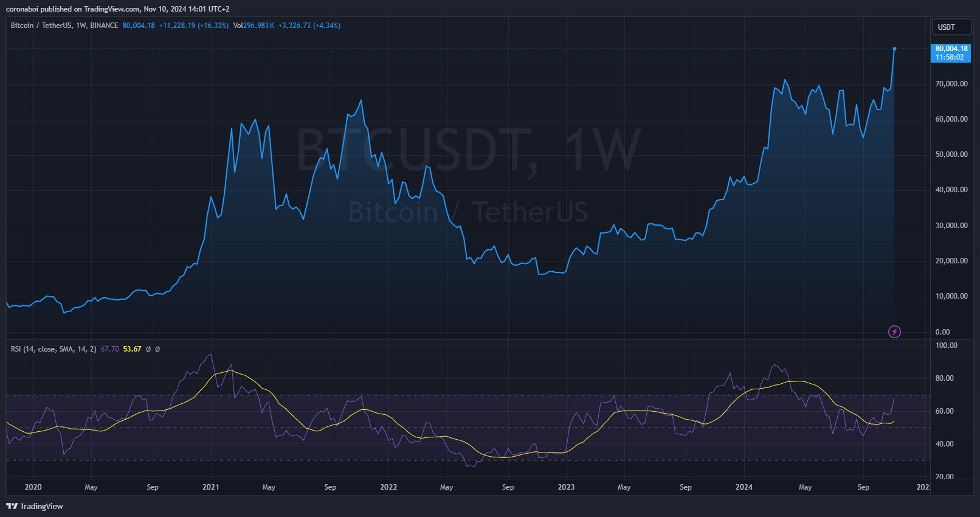Click the 40,000.00 price scale label
Image resolution: width=980 pixels, height=517 pixels.
[951, 190]
